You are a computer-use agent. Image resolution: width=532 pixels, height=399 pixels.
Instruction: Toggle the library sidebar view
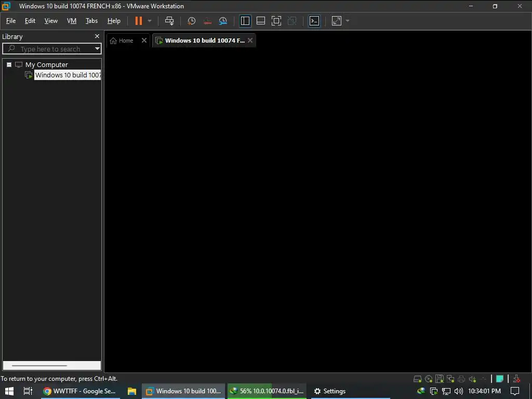click(x=245, y=21)
